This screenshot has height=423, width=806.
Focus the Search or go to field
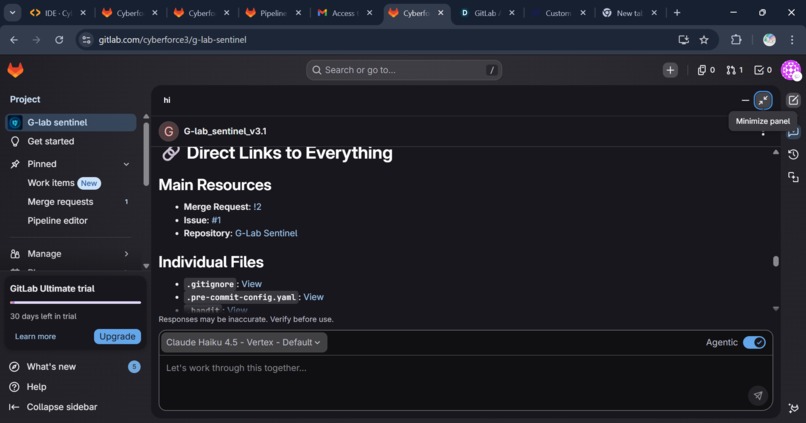[x=404, y=70]
